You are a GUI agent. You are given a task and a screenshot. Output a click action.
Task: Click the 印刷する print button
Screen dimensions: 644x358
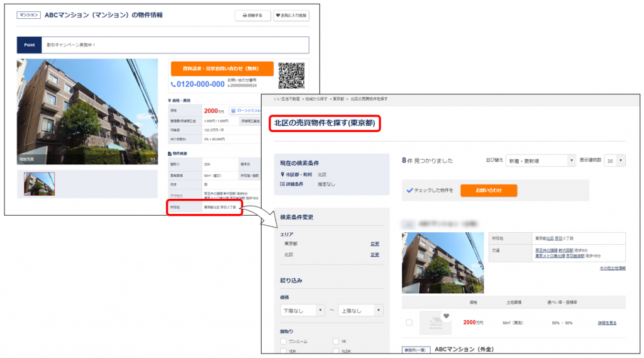click(x=253, y=16)
